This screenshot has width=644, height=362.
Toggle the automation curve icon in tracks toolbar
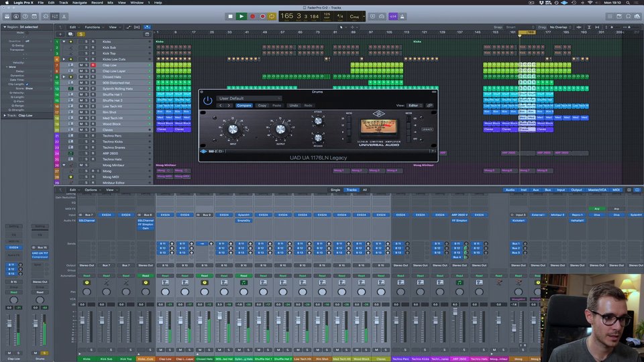coord(129,27)
